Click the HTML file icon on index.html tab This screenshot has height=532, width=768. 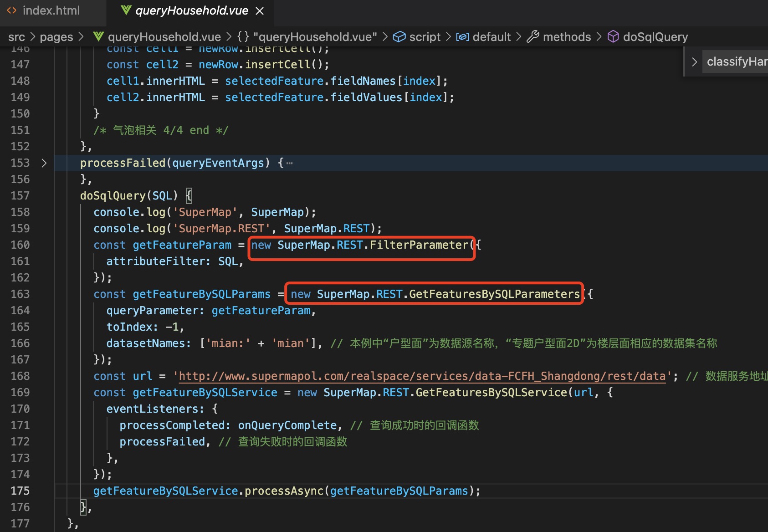pyautogui.click(x=12, y=10)
